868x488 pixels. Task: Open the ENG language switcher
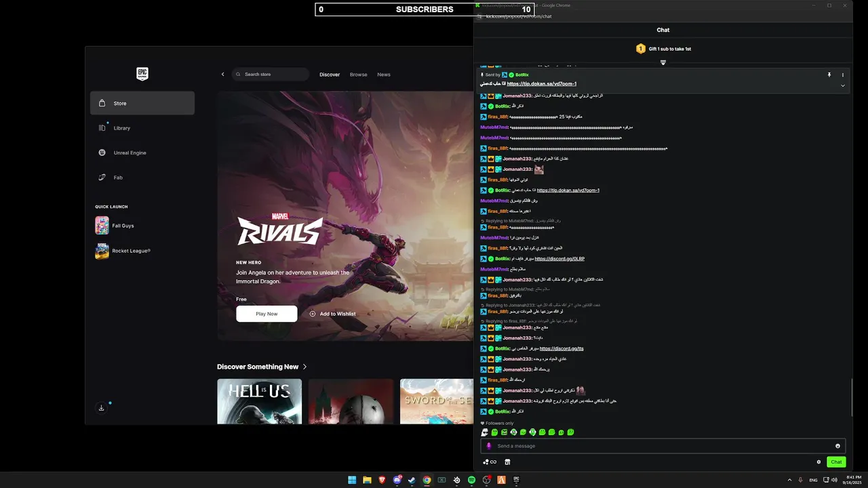click(x=813, y=480)
